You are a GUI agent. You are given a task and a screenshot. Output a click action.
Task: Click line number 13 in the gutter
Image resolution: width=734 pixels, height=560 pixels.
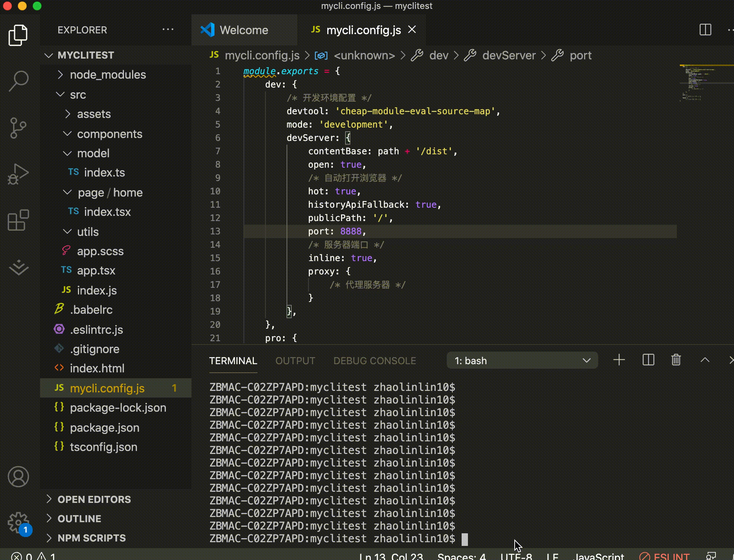(215, 231)
